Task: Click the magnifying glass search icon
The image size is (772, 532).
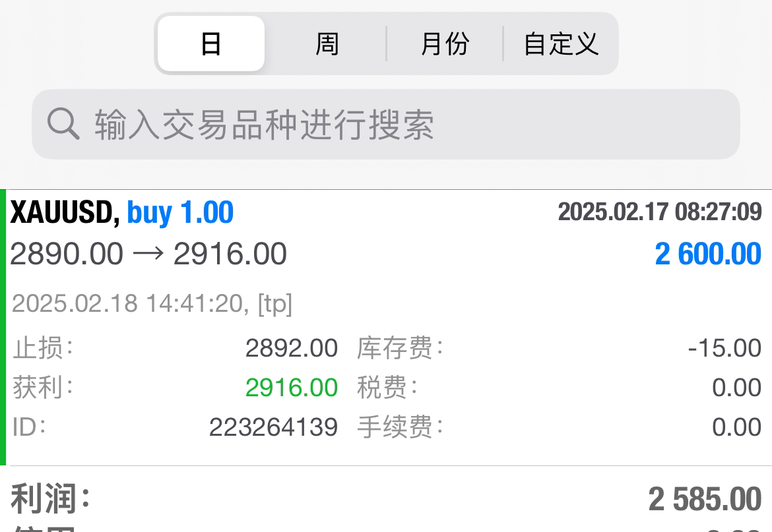Action: (63, 124)
